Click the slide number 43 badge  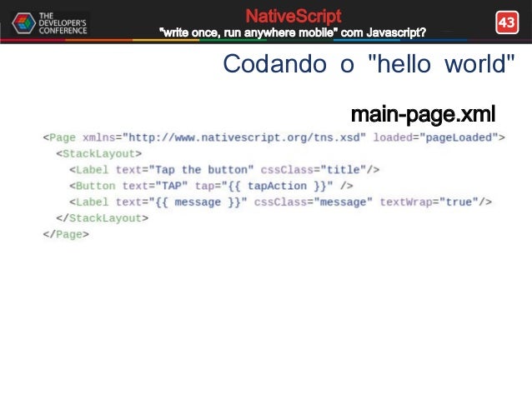point(507,22)
